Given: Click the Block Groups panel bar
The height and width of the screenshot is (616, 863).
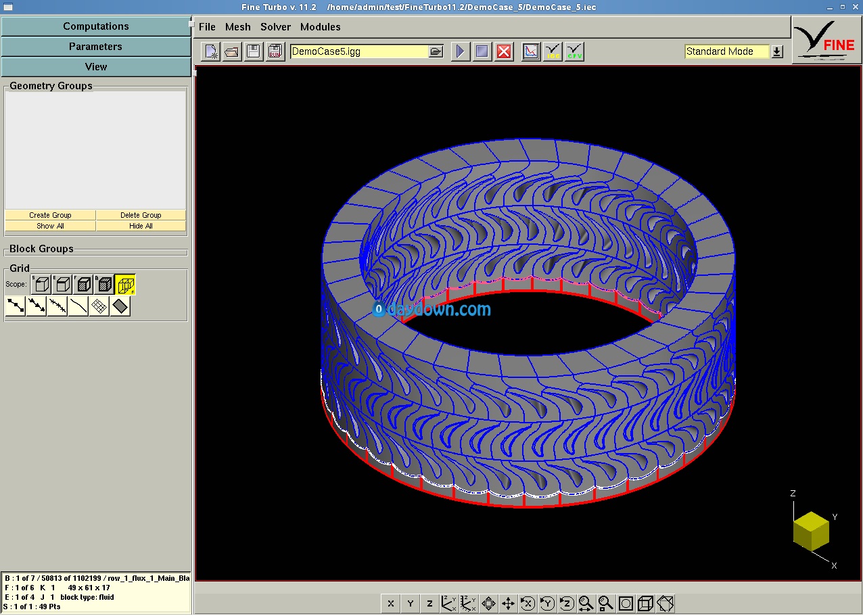Looking at the screenshot, I should click(x=96, y=253).
